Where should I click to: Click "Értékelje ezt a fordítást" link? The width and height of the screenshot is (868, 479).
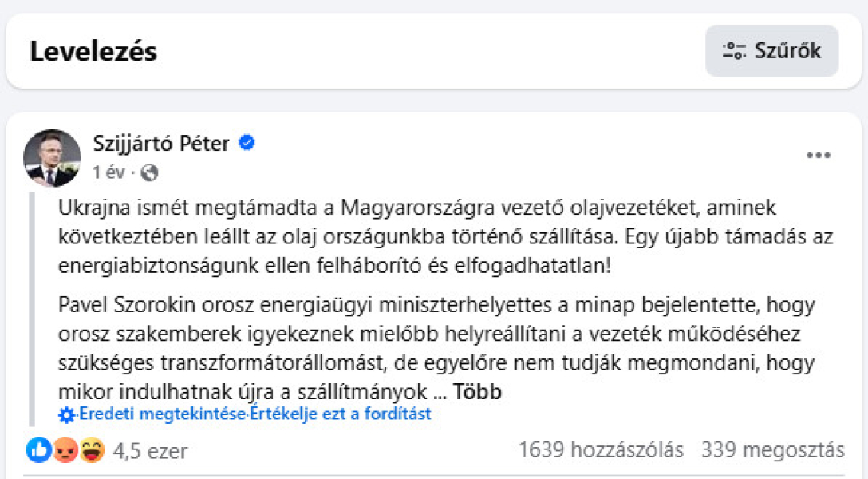(341, 414)
